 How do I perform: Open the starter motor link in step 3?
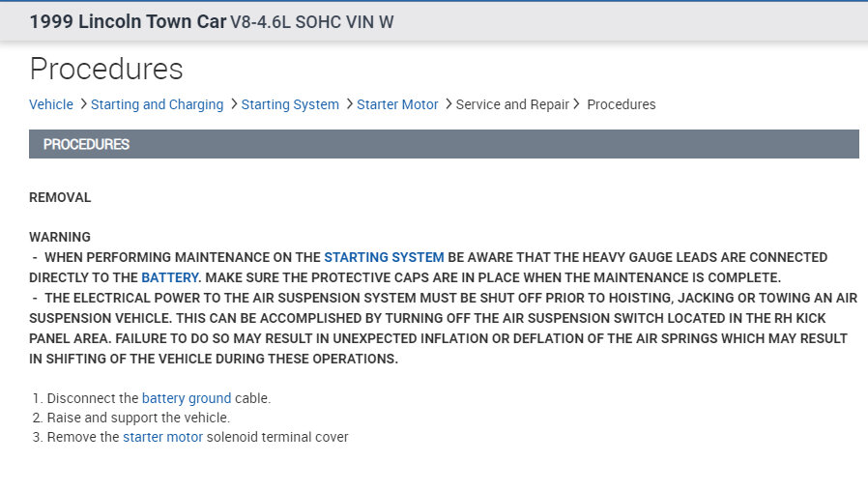162,437
